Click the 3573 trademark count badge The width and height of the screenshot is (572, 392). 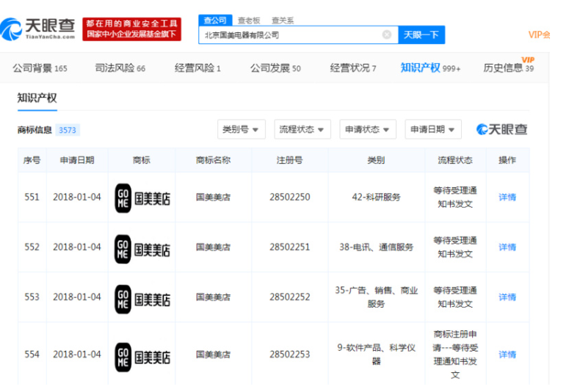coord(68,130)
